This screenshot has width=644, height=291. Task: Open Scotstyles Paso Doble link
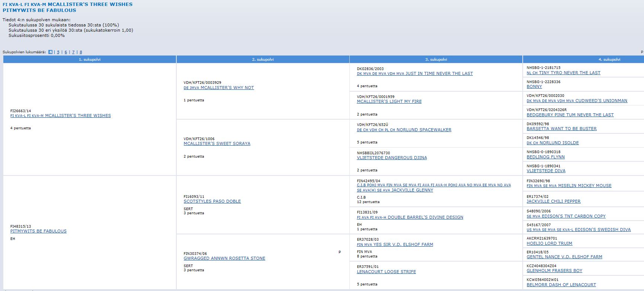point(212,201)
